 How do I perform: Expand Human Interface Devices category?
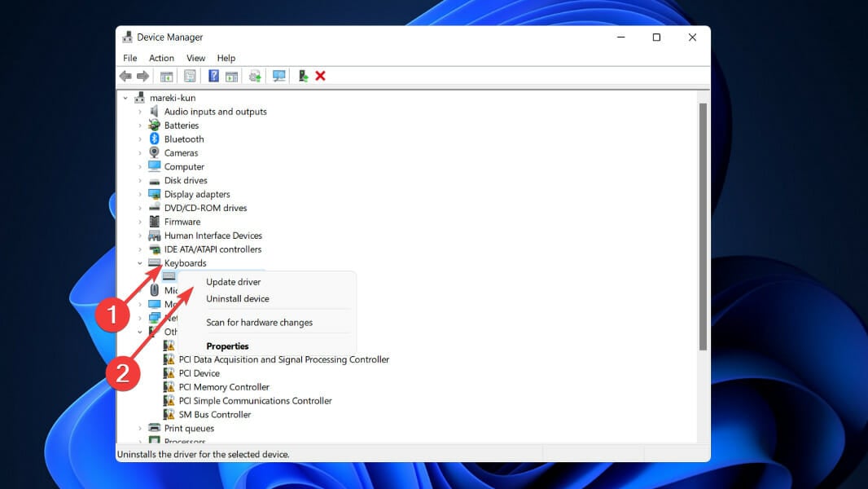pos(139,236)
